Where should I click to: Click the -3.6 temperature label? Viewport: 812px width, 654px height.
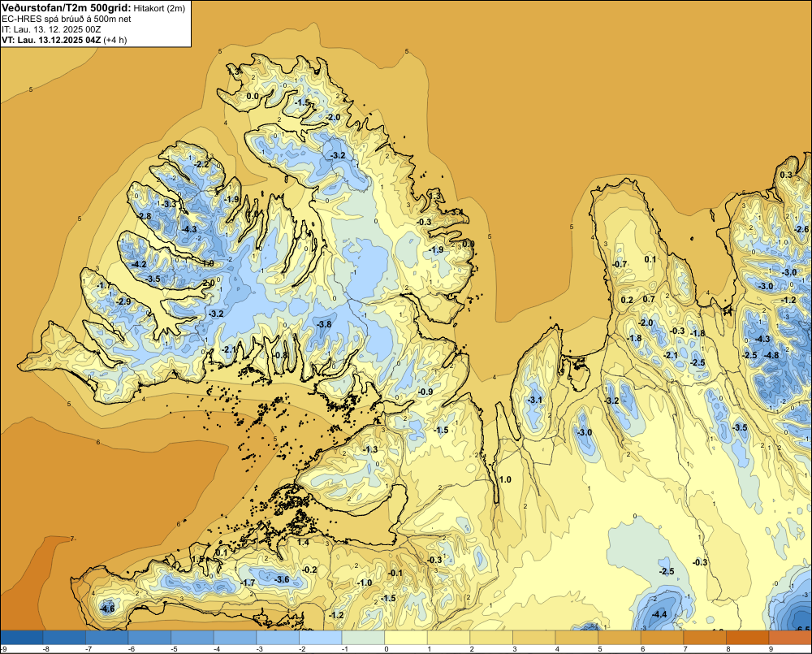pos(283,579)
